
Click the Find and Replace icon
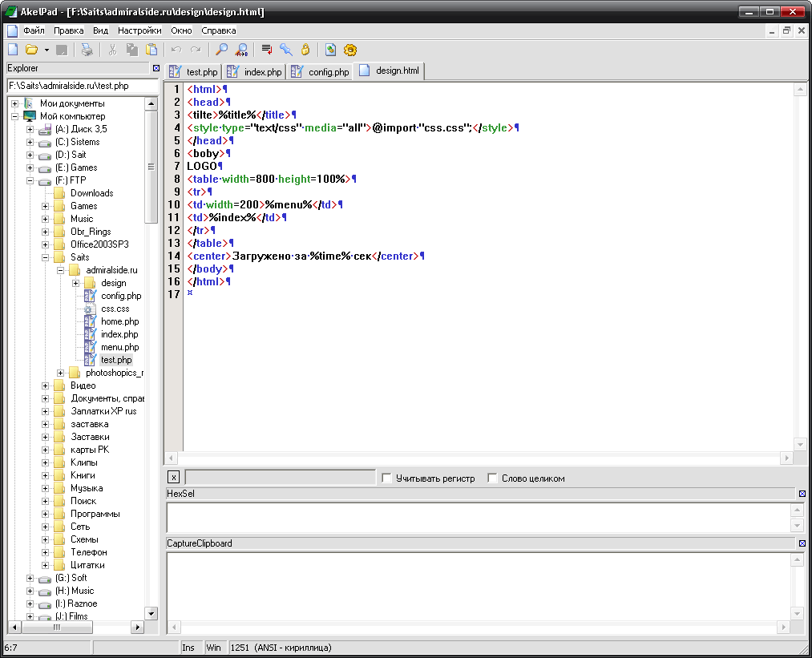(x=240, y=50)
